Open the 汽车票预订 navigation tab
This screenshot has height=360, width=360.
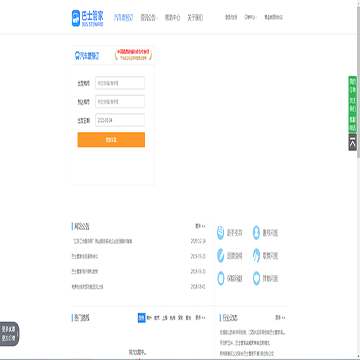click(x=123, y=18)
